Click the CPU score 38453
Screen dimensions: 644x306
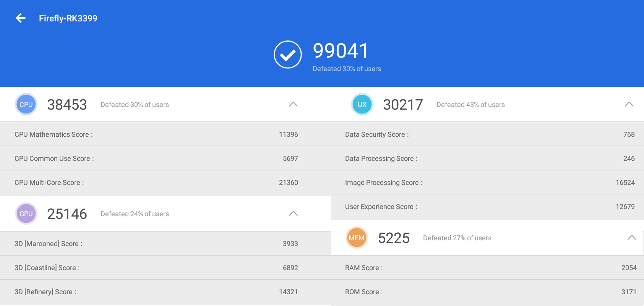(x=67, y=105)
